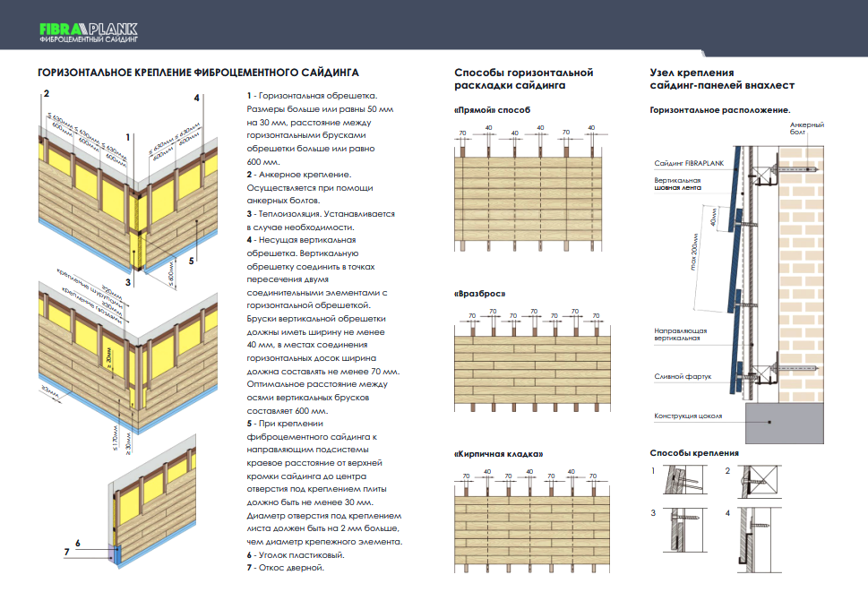868x609 pixels.
Task: Click '1 - Горизонтальная обрешетка.' line
Action: pos(312,96)
